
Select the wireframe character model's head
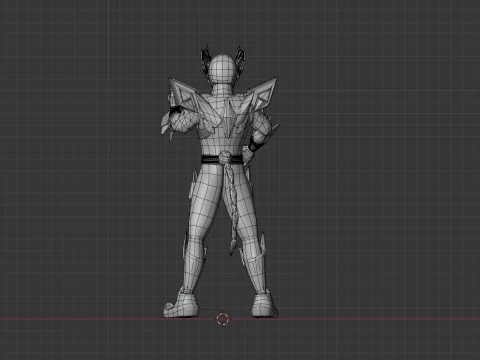click(x=221, y=69)
